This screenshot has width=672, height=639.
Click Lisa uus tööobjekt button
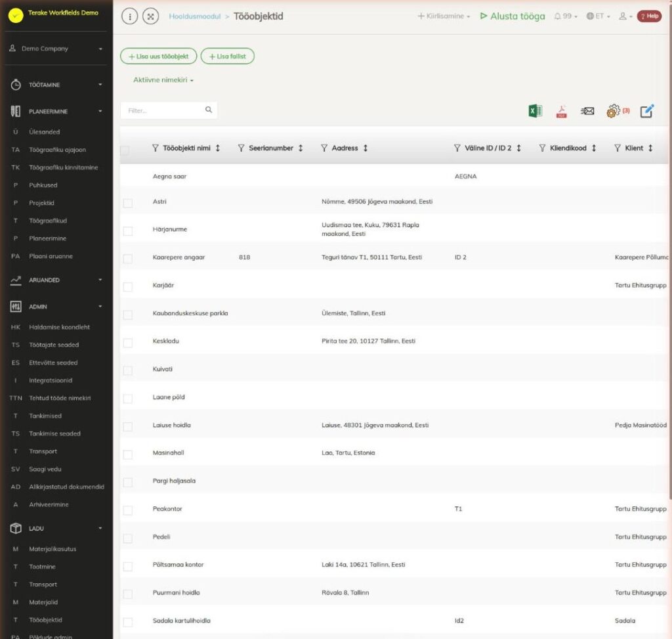click(x=159, y=56)
